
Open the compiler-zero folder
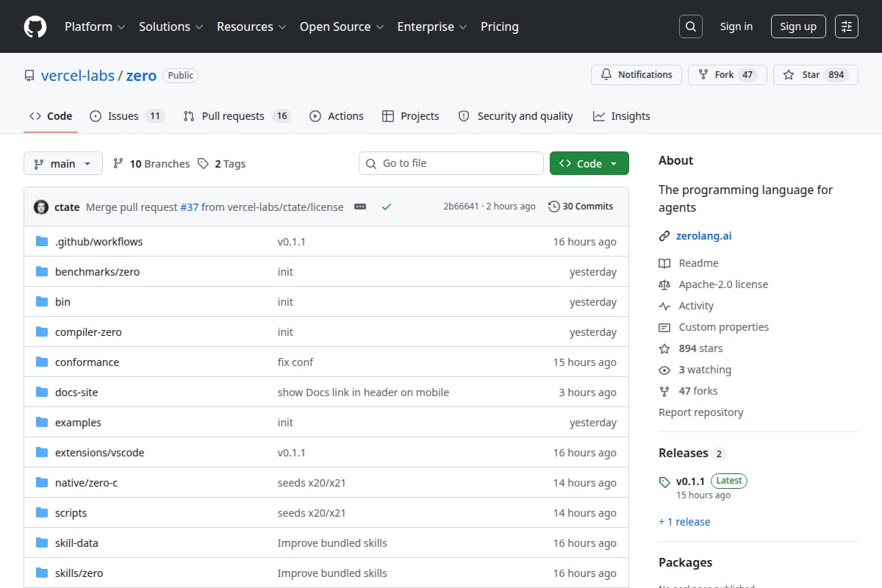pos(88,332)
